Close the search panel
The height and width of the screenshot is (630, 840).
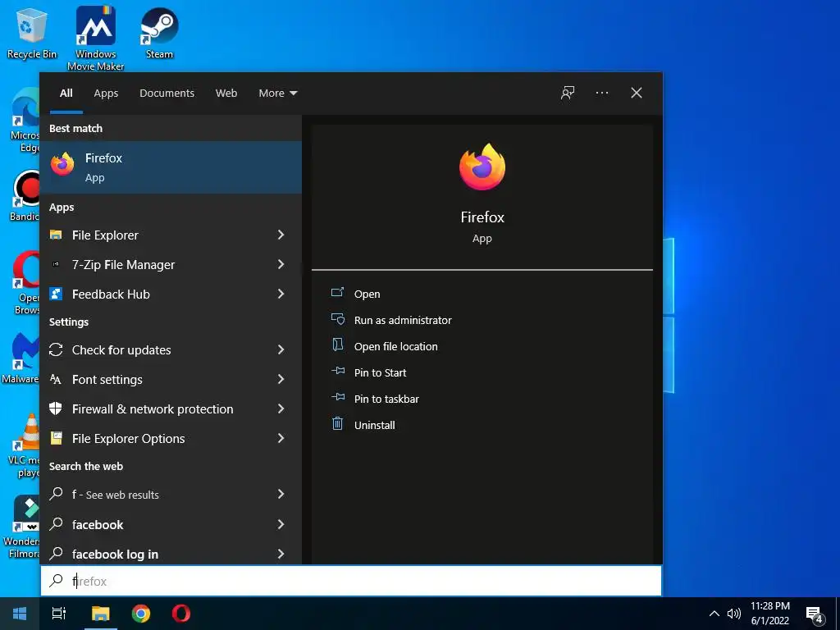point(637,93)
